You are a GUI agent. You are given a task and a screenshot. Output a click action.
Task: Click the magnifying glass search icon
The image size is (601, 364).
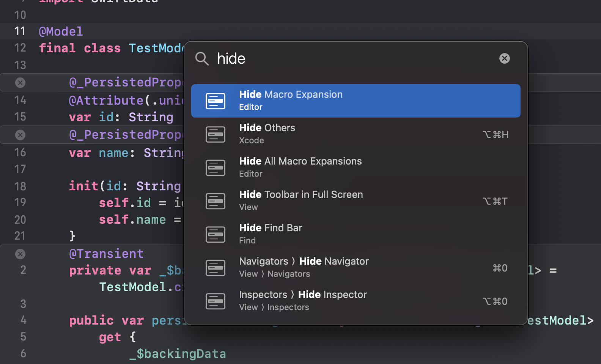coord(202,59)
